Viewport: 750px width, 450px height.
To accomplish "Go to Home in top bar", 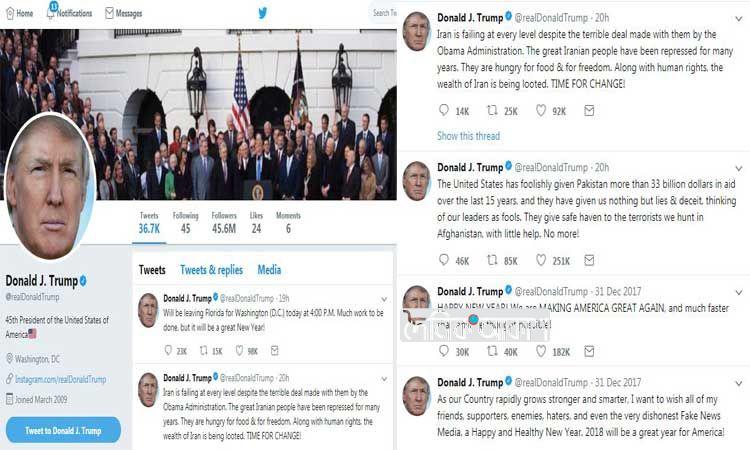I will [18, 13].
